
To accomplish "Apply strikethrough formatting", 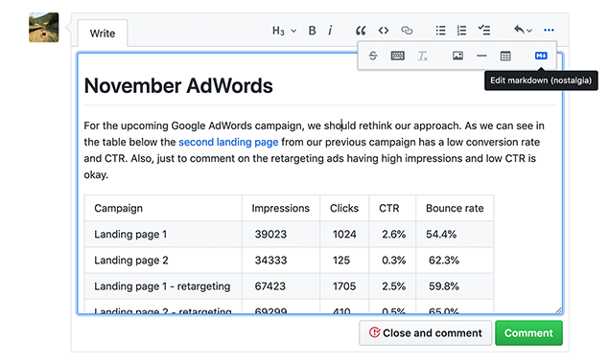I will 373,56.
